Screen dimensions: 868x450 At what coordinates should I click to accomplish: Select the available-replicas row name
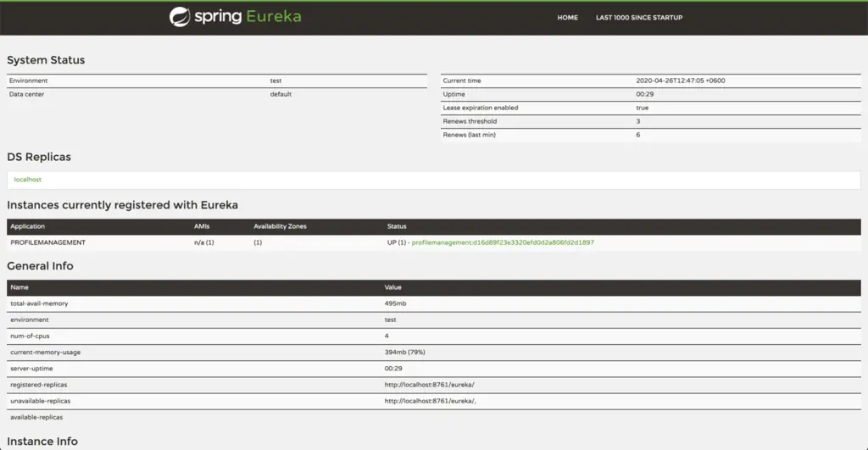coord(36,417)
